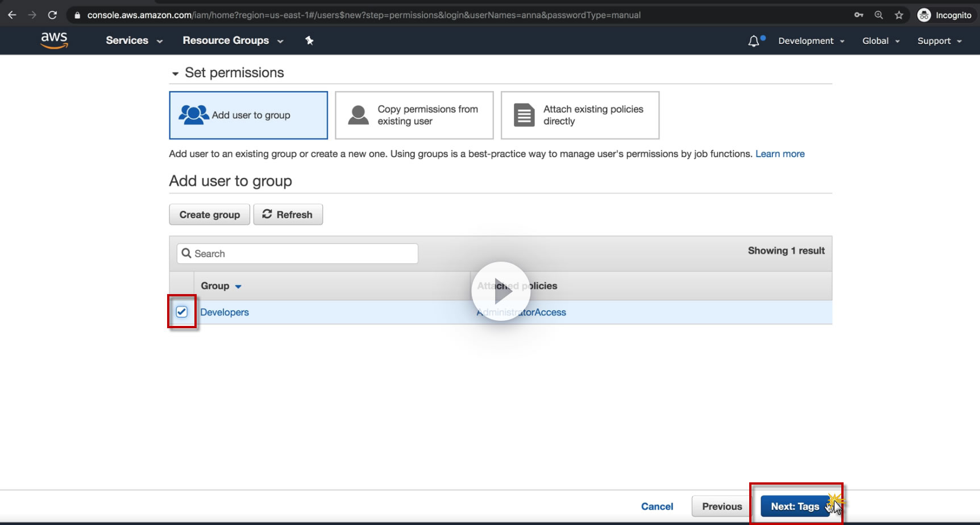Viewport: 980px width, 525px height.
Task: Collapse the Set permissions section
Action: [x=175, y=73]
